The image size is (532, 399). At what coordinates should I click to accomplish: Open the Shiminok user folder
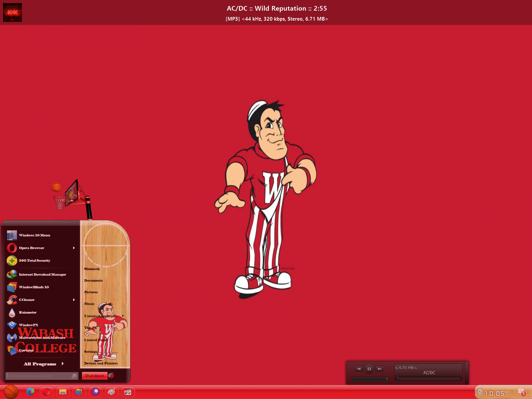pos(92,269)
